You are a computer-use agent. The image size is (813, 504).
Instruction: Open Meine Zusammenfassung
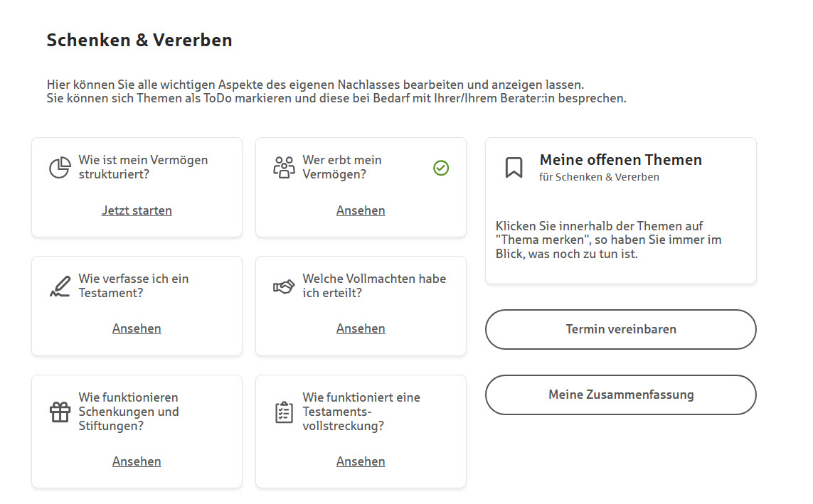coord(620,395)
